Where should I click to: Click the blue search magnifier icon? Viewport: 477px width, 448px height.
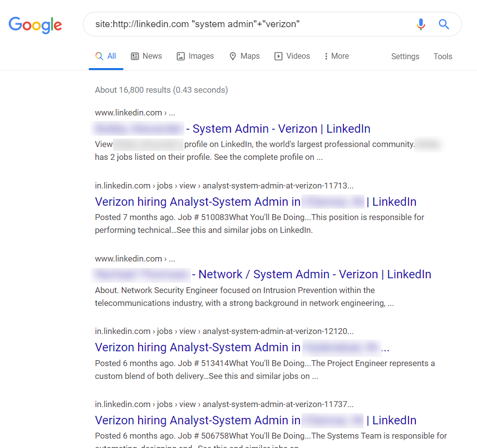coord(444,24)
